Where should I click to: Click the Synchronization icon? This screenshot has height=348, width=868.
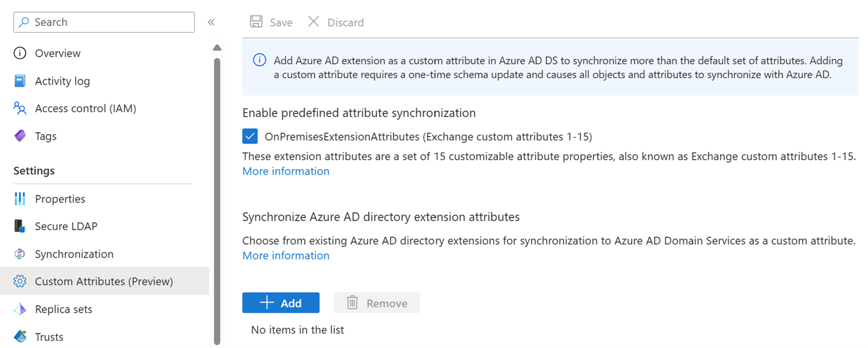(20, 254)
